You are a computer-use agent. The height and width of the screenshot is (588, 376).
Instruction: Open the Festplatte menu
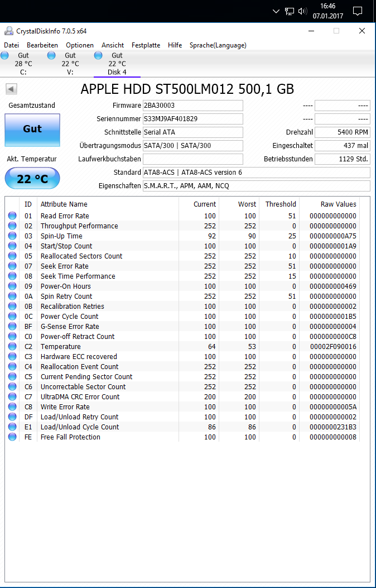click(x=146, y=45)
